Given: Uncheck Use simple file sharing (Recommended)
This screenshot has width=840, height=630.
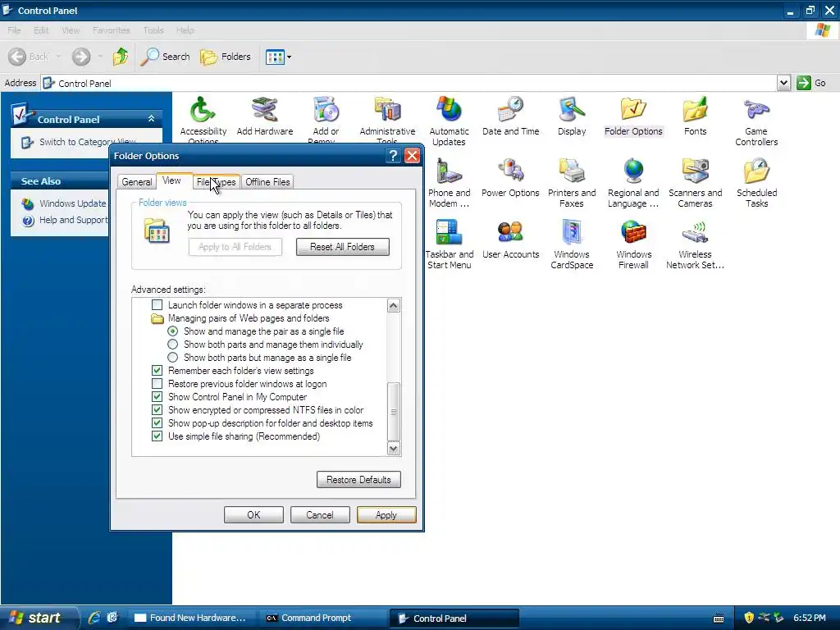Looking at the screenshot, I should pyautogui.click(x=157, y=436).
